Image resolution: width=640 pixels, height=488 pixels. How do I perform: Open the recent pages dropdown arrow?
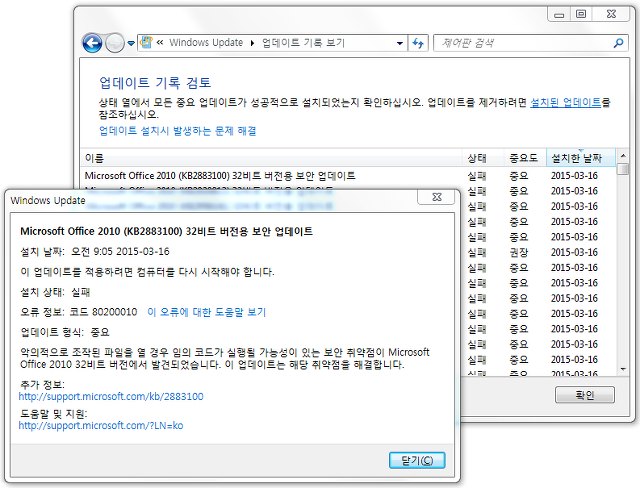pyautogui.click(x=131, y=43)
